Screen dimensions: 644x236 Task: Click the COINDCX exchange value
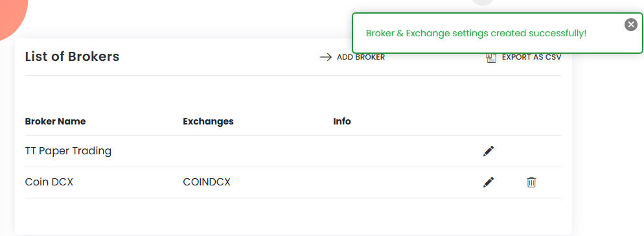207,182
